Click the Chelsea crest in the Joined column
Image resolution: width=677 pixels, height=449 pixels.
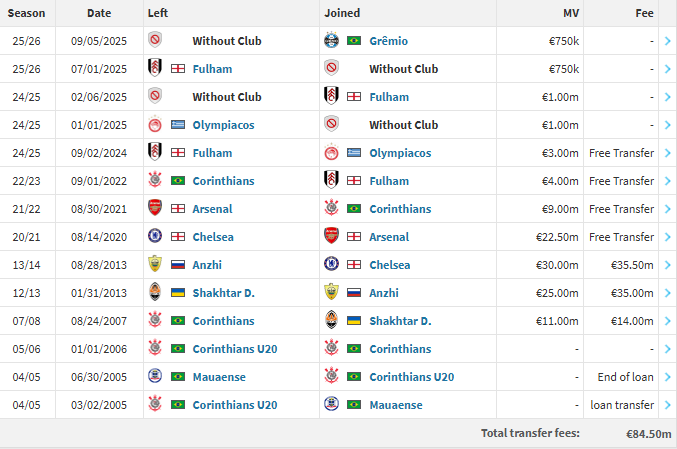pos(332,265)
